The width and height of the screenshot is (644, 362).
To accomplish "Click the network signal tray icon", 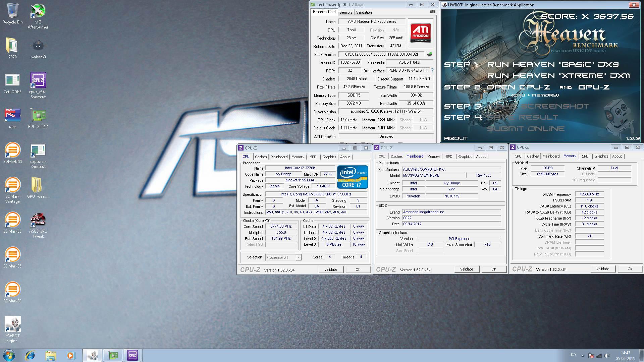I will 599,356.
